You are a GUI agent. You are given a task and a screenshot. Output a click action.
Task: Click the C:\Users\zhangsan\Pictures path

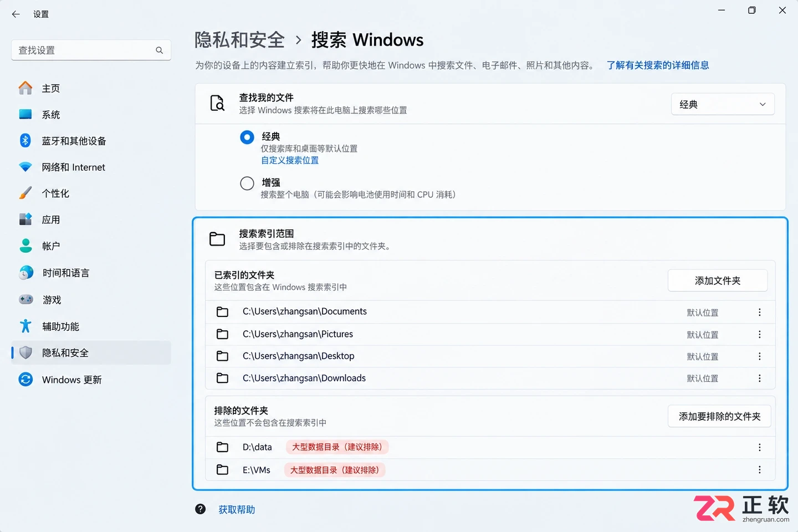coord(298,334)
